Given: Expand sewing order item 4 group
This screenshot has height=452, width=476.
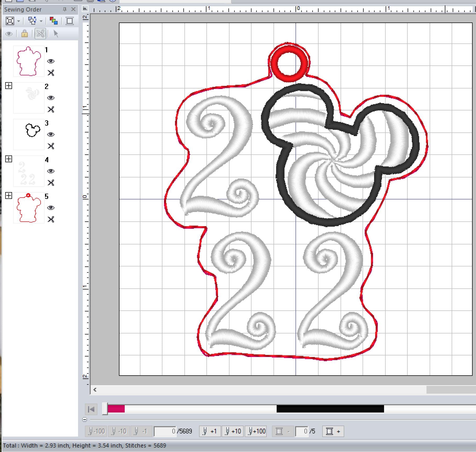Looking at the screenshot, I should point(9,159).
